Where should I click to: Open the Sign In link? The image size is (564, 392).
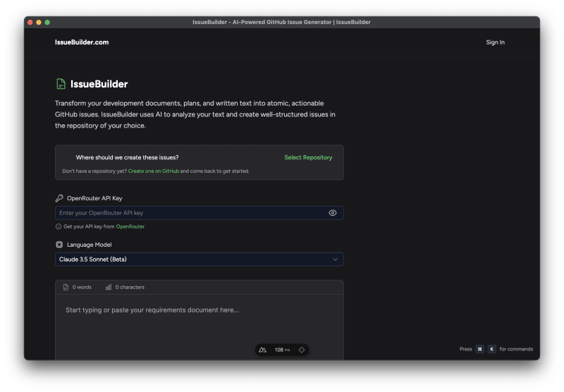[495, 42]
